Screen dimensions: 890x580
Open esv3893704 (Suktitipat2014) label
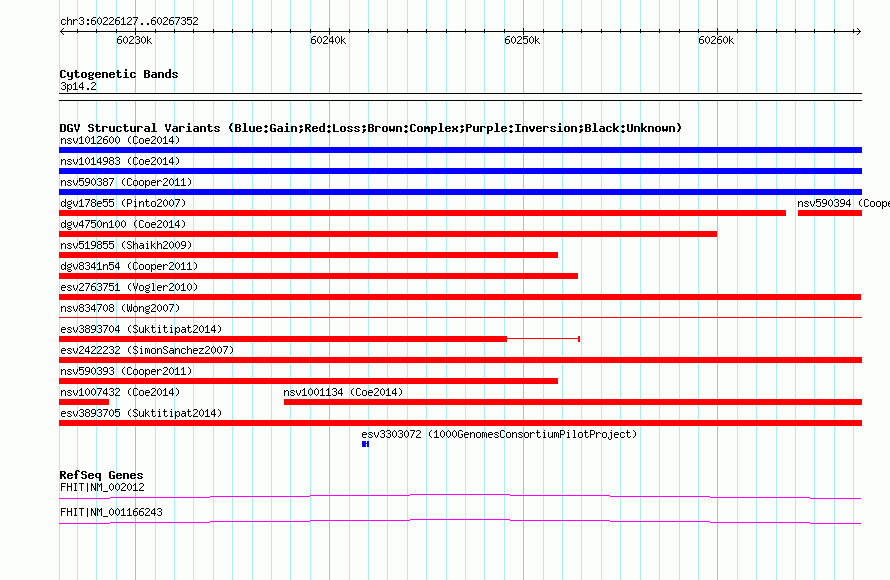(141, 329)
